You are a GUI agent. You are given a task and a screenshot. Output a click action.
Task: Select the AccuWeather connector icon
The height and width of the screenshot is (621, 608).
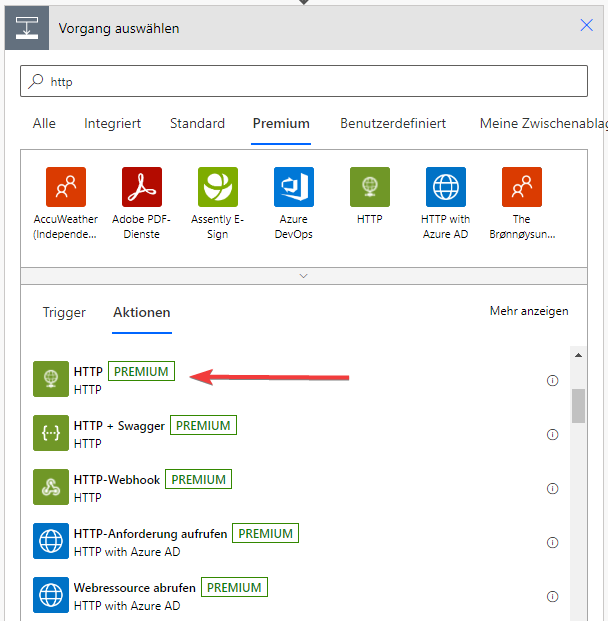click(x=66, y=187)
